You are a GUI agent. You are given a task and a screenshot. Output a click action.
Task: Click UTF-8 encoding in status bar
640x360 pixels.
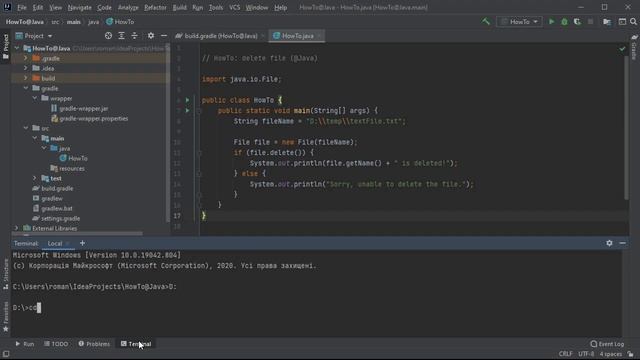click(586, 354)
